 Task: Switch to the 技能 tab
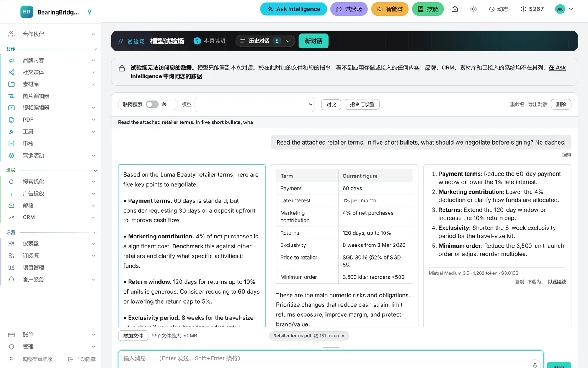428,9
